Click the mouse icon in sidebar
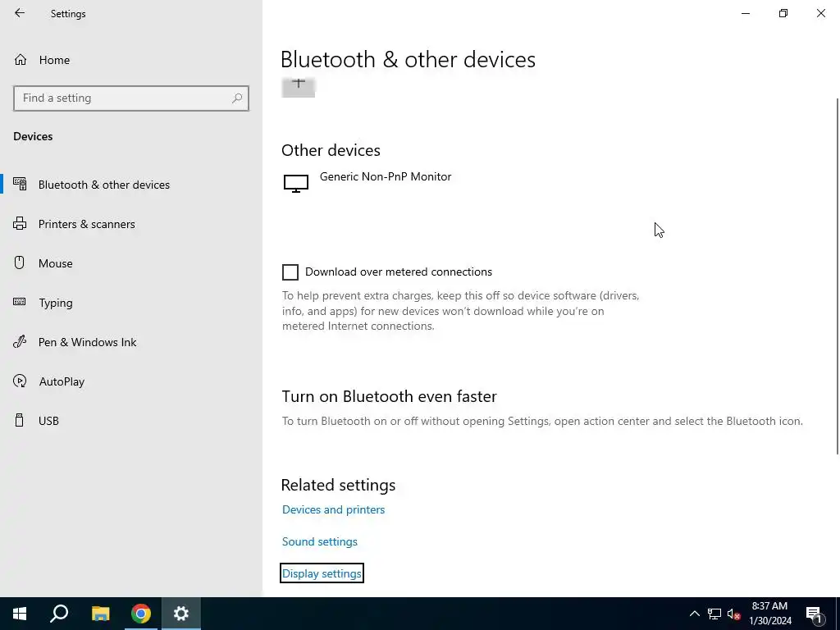Image resolution: width=840 pixels, height=630 pixels. coord(20,262)
